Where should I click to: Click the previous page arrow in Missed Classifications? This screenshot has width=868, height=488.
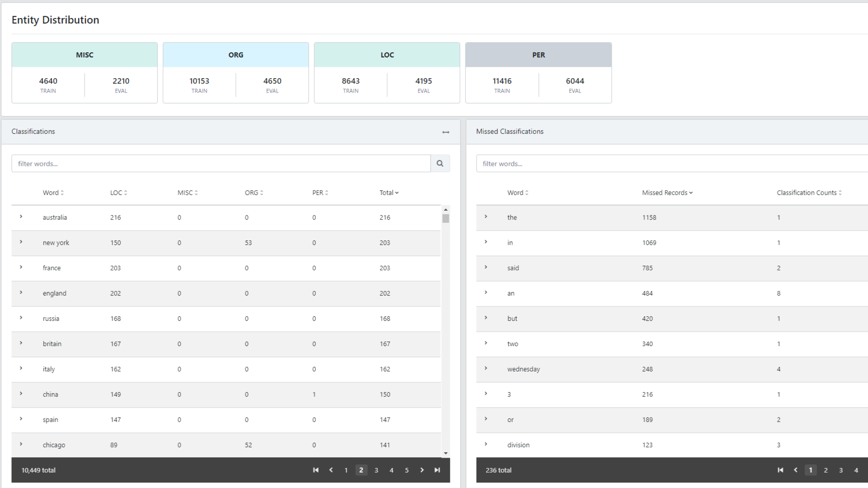point(796,470)
